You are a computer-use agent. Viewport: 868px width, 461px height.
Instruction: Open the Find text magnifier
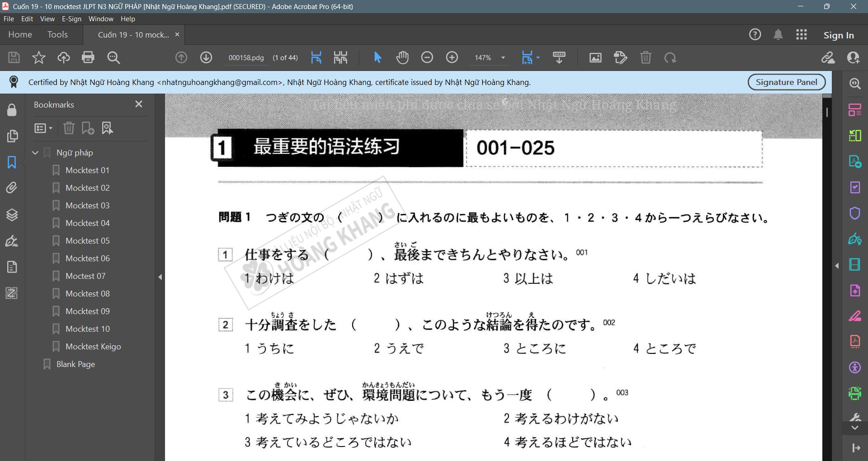click(x=113, y=57)
